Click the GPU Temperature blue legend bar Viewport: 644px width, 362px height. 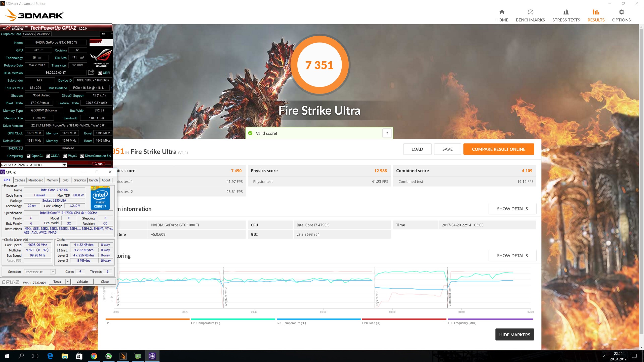(318, 319)
